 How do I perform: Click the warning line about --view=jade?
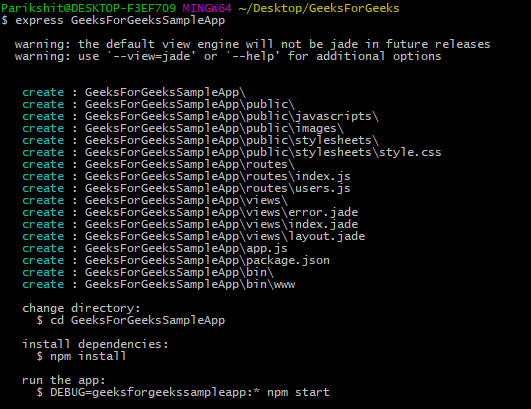[x=228, y=56]
